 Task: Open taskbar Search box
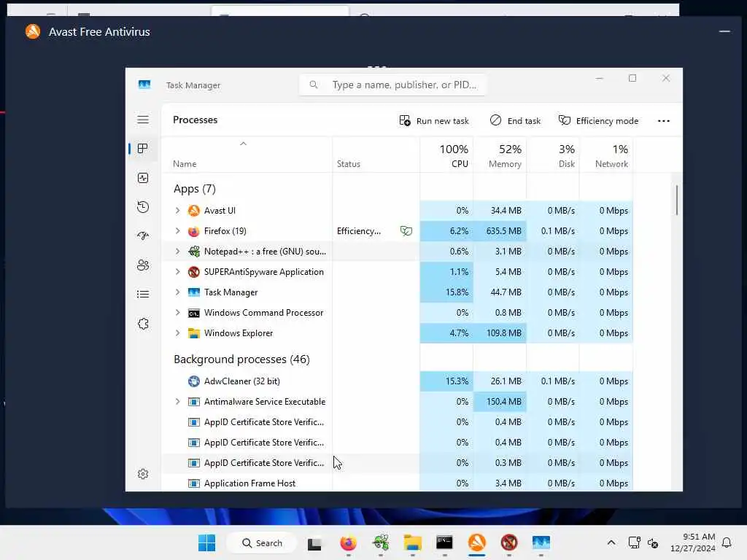point(262,542)
